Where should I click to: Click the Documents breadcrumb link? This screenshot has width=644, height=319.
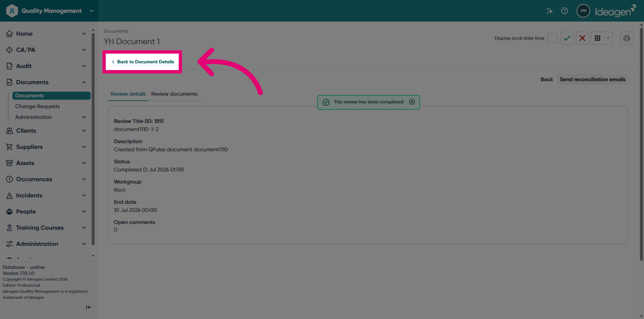coord(116,31)
